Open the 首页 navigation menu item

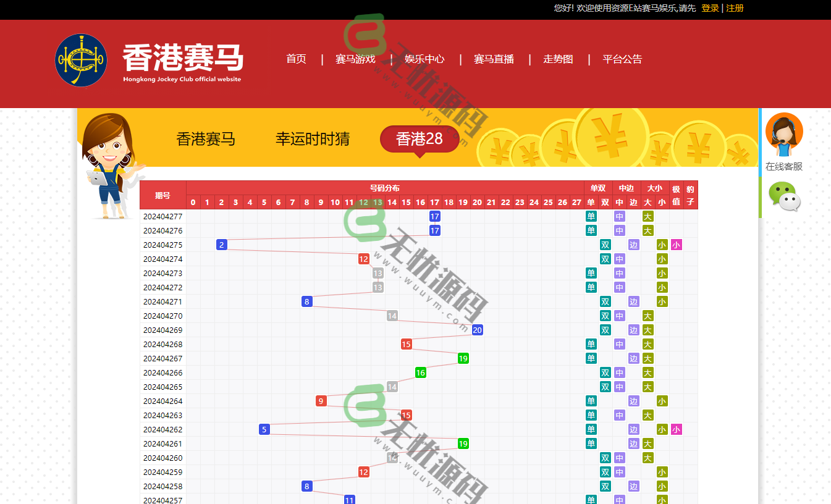(295, 59)
